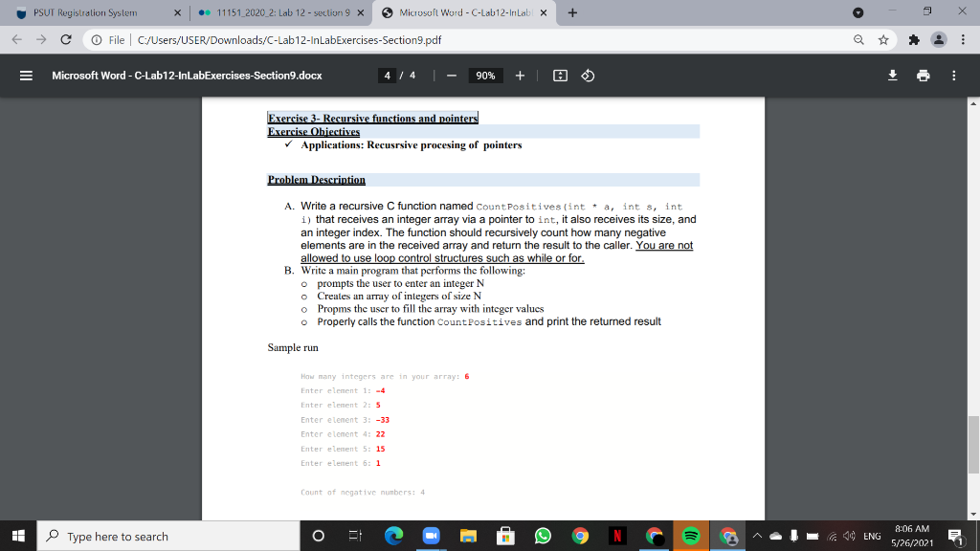Open the PDF document outline menu
980x551 pixels.
(26, 76)
